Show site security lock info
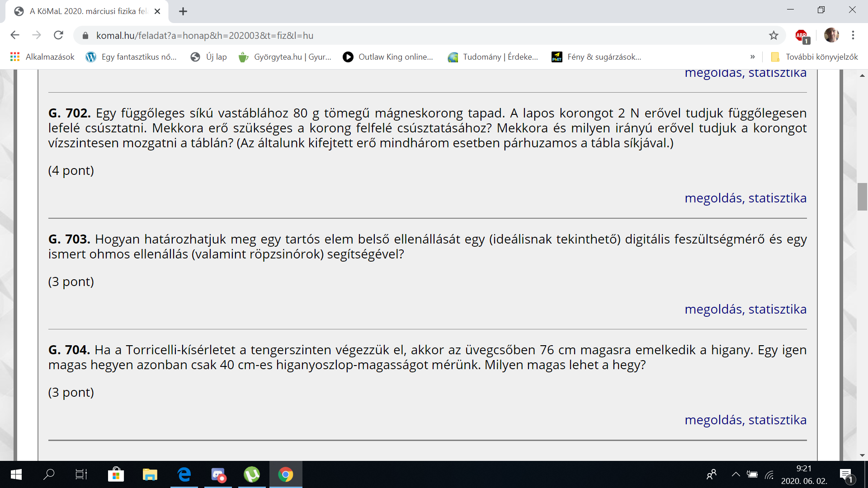 [x=85, y=35]
